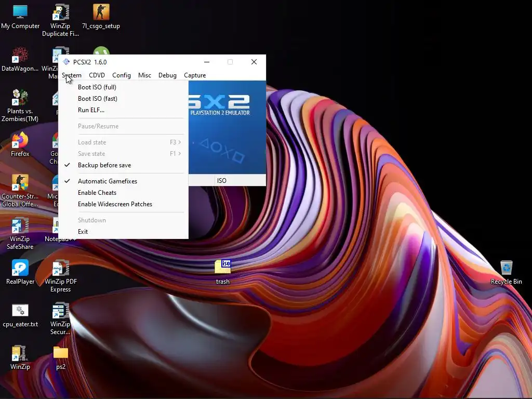Screen dimensions: 532x399
Task: Enable Cheats in System menu
Action: [x=124, y=193]
